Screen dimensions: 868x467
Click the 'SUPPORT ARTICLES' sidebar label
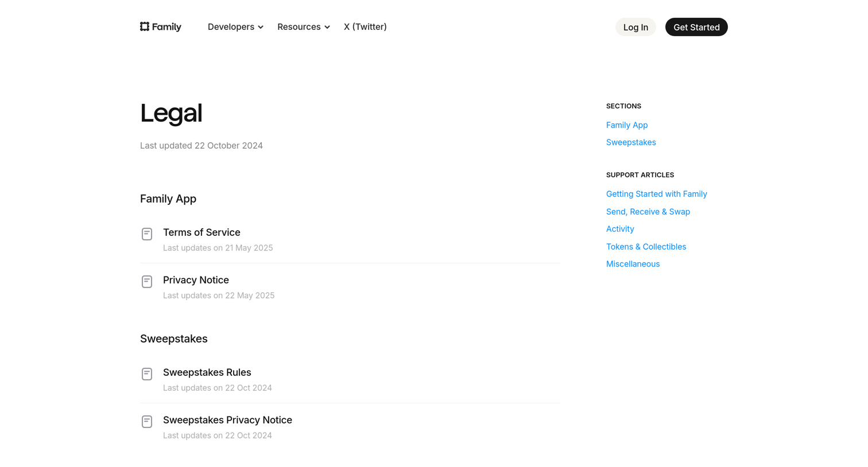click(640, 175)
